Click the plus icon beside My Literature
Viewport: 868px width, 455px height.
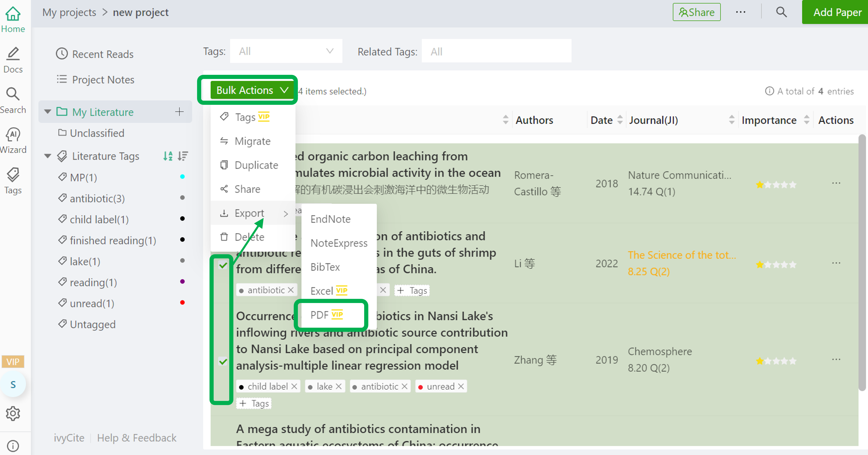[x=179, y=112]
